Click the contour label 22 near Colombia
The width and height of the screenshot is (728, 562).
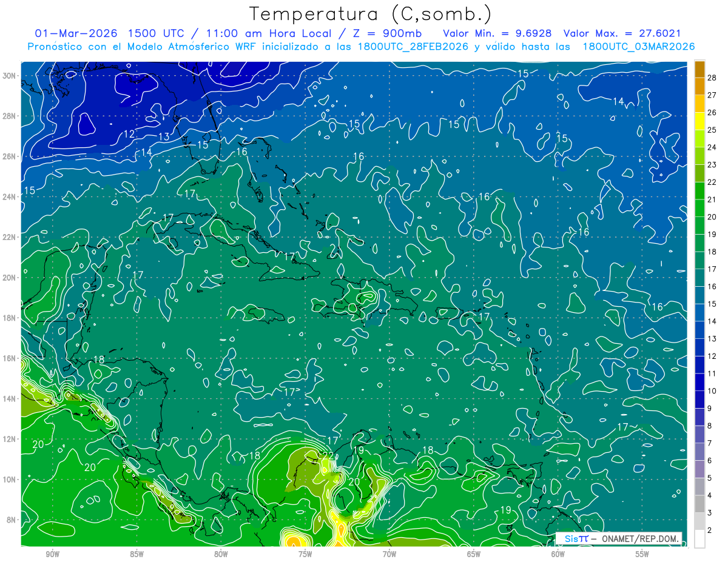pos(328,455)
